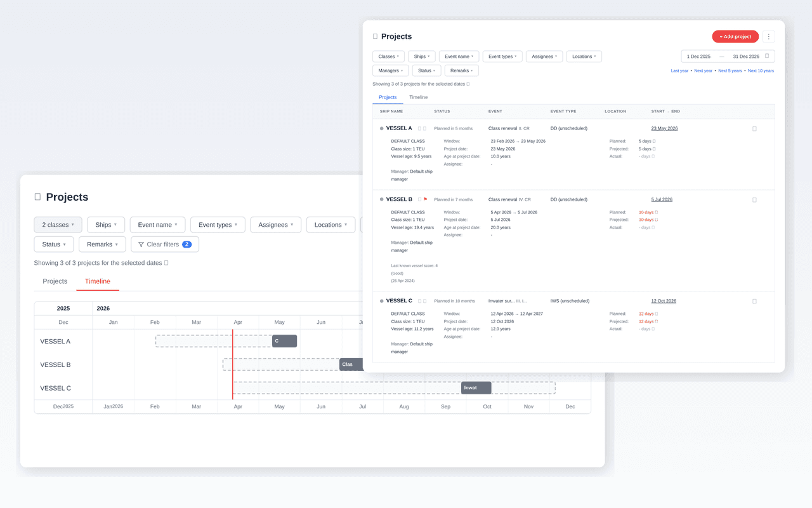Switch to the Timeline tab in the top window
Screen dimensions: 812x508
(419, 97)
